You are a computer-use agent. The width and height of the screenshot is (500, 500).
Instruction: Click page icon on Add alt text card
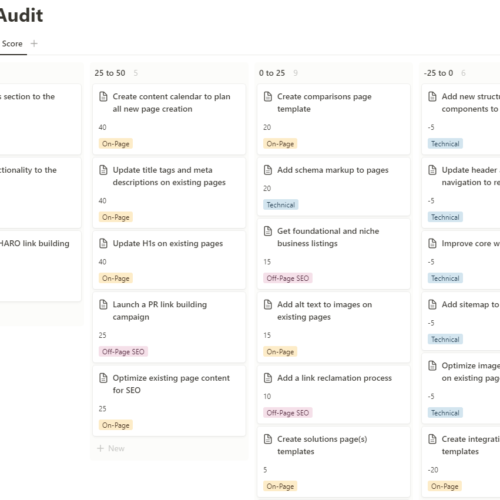[268, 305]
